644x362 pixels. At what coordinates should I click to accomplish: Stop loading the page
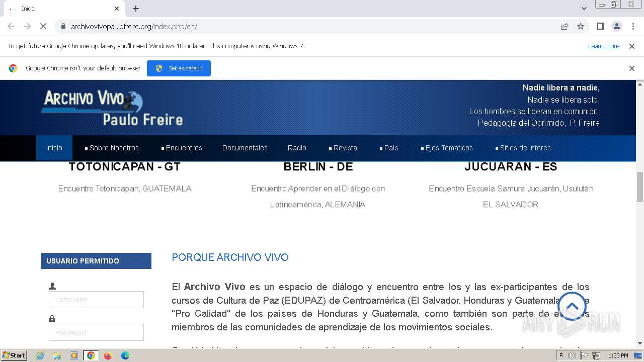tap(43, 26)
